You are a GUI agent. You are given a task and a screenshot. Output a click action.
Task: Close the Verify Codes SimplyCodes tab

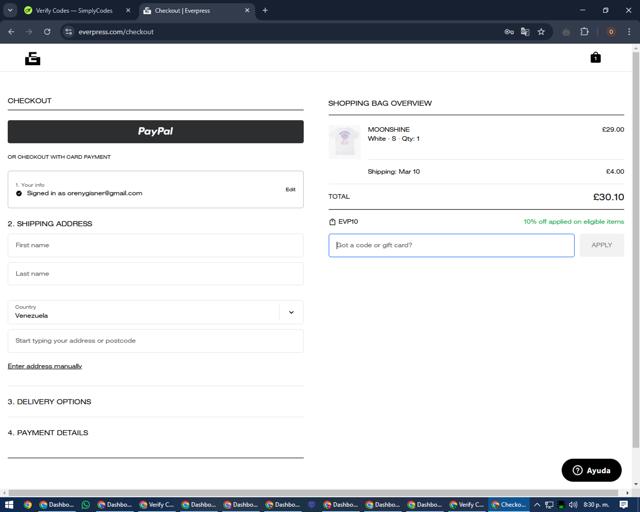pos(128,11)
